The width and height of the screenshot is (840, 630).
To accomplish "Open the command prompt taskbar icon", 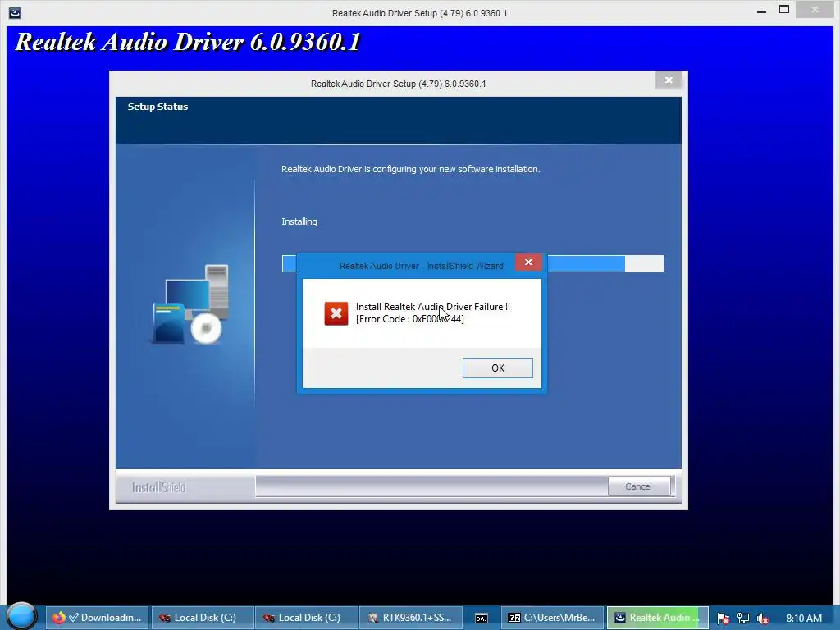I will [x=481, y=618].
